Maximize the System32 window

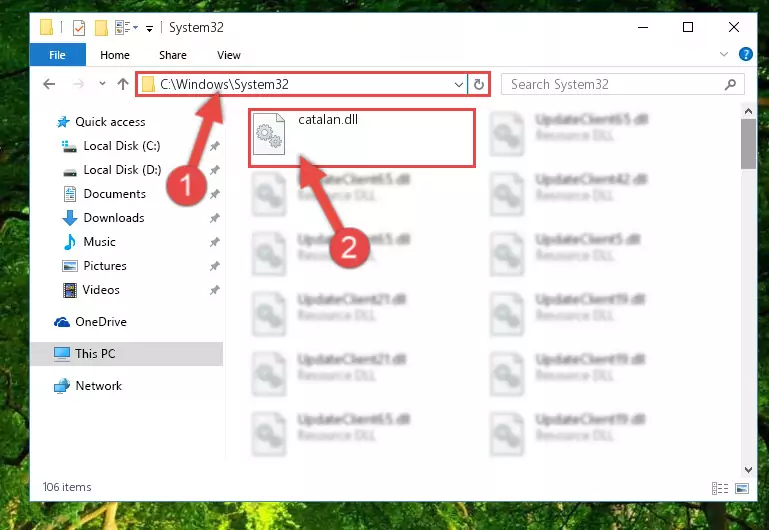pyautogui.click(x=688, y=27)
